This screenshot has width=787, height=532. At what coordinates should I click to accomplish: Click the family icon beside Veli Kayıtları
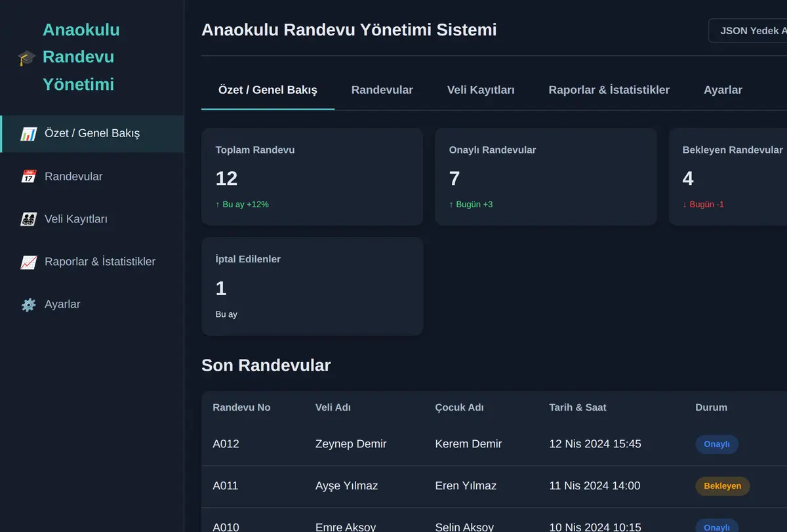click(28, 219)
